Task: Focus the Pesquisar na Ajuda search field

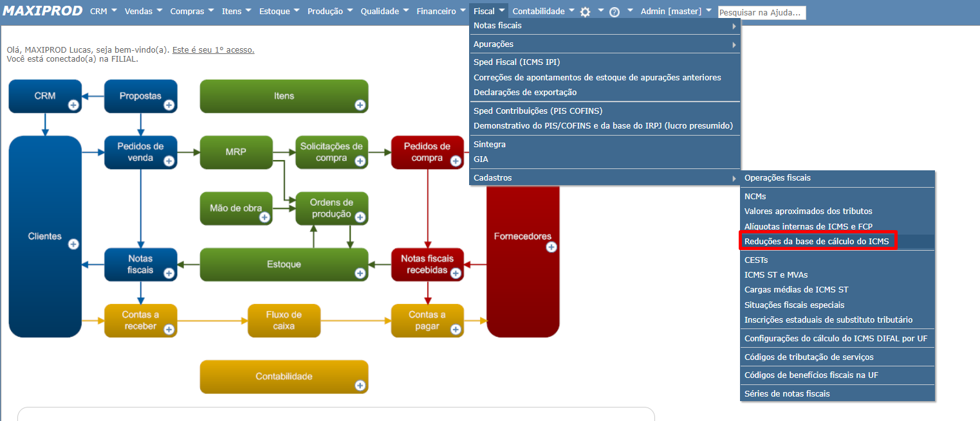Action: click(x=762, y=13)
